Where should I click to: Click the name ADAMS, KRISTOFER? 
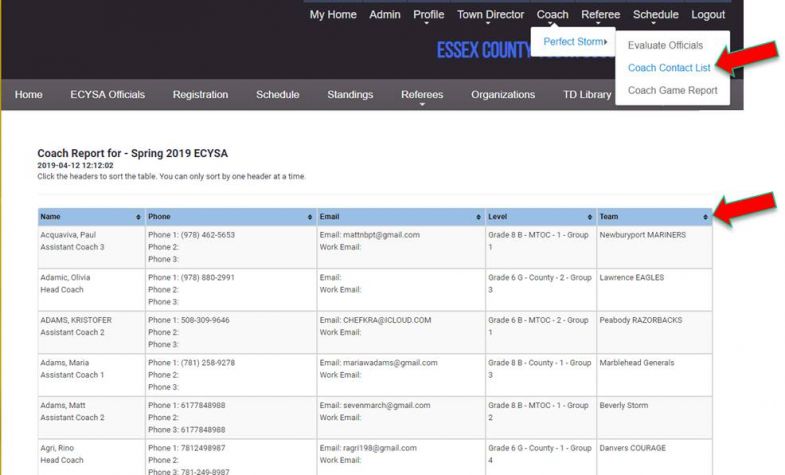pos(76,320)
